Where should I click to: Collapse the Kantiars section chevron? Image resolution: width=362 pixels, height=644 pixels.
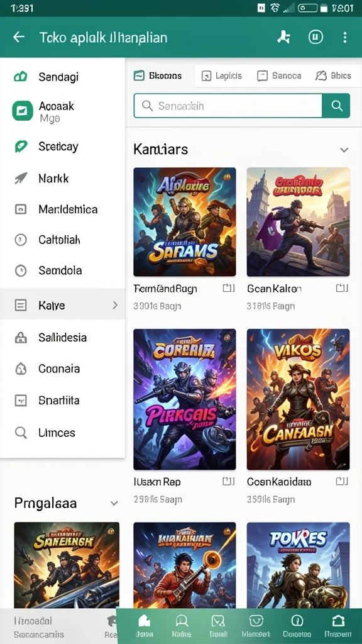tap(344, 150)
